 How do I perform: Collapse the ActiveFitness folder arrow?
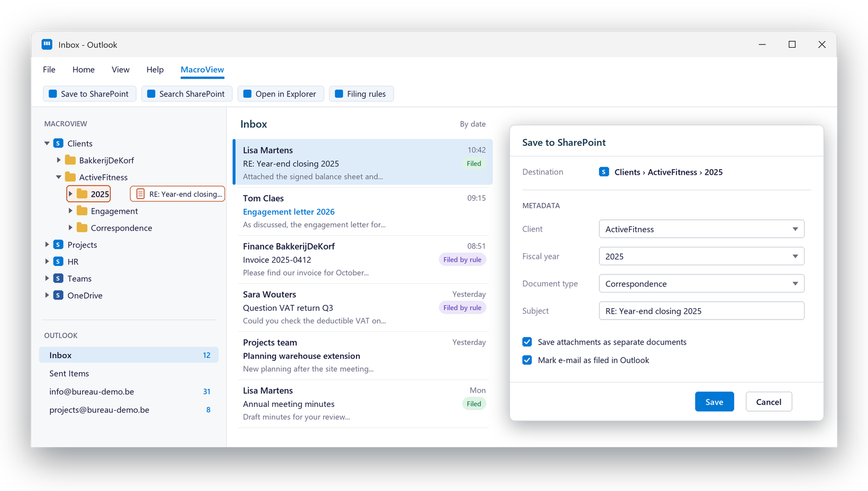pyautogui.click(x=59, y=177)
